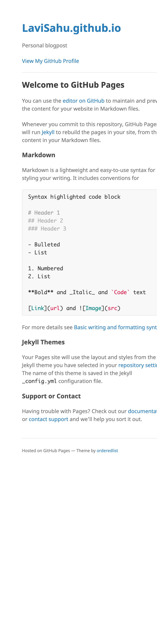Click the Markdown section heading
The image size is (157, 644).
point(38,155)
